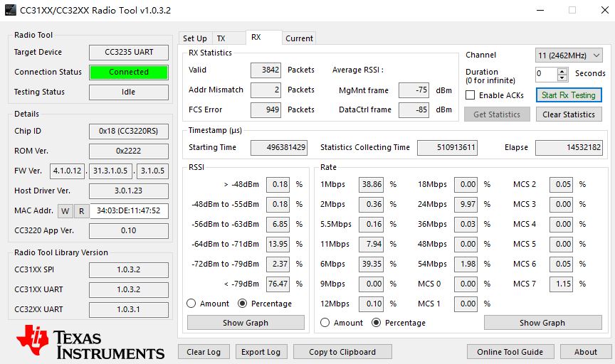Screen dimensions: 615x364
Task: Click the FW Ver. field 31.3.1.0.5
Action: [110, 171]
